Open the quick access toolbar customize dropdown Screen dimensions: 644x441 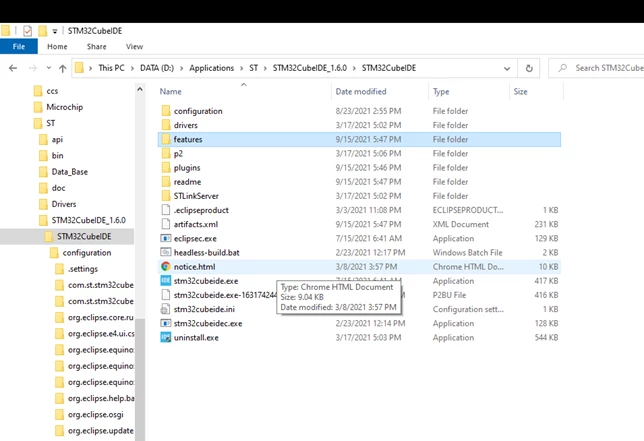[55, 31]
